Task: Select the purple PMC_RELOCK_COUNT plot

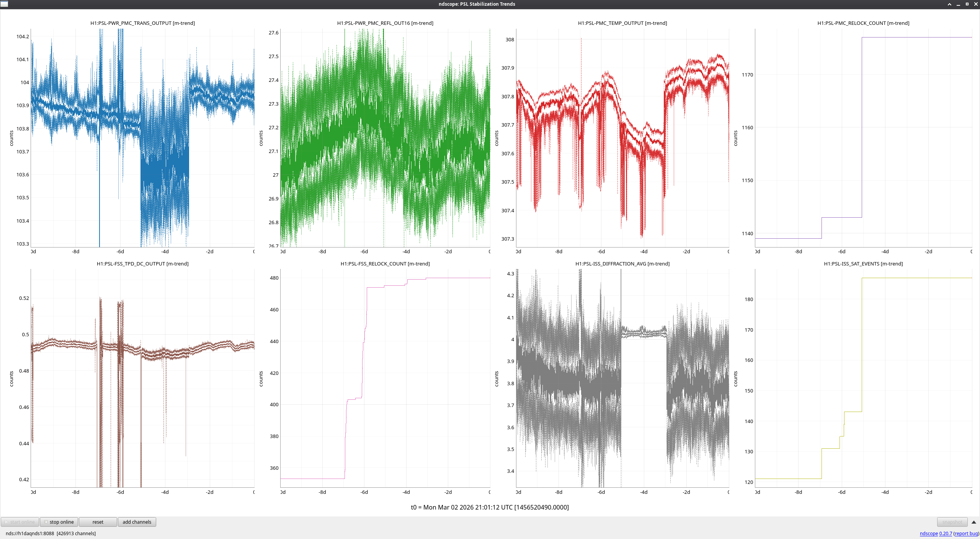Action: 863,138
